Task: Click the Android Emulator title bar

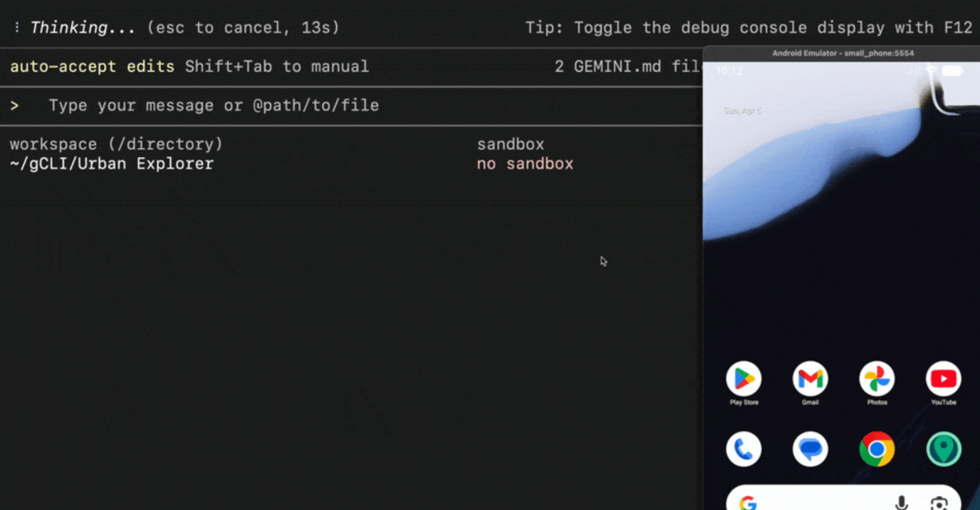Action: pyautogui.click(x=843, y=53)
